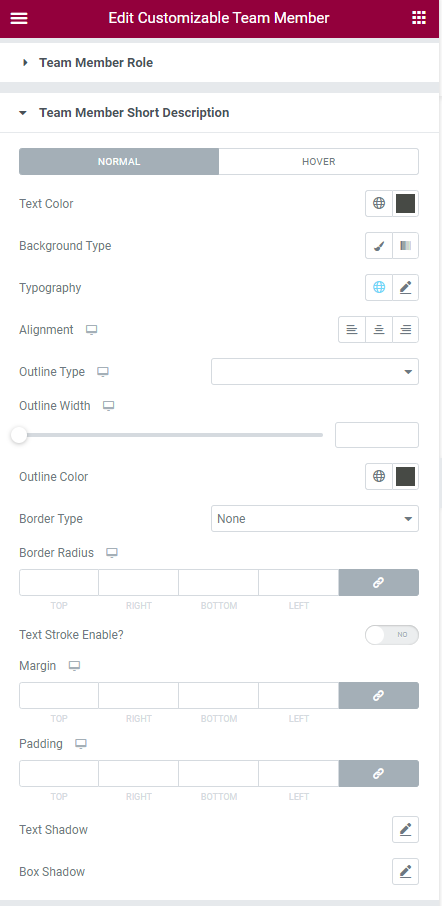The width and height of the screenshot is (442, 906).
Task: Open the hamburger menu in the header
Action: 19,18
